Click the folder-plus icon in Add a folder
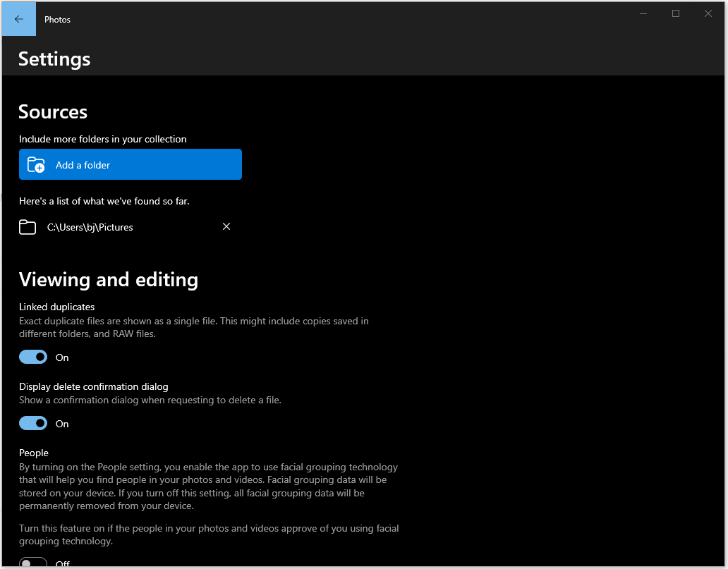Image resolution: width=728 pixels, height=569 pixels. 35,165
